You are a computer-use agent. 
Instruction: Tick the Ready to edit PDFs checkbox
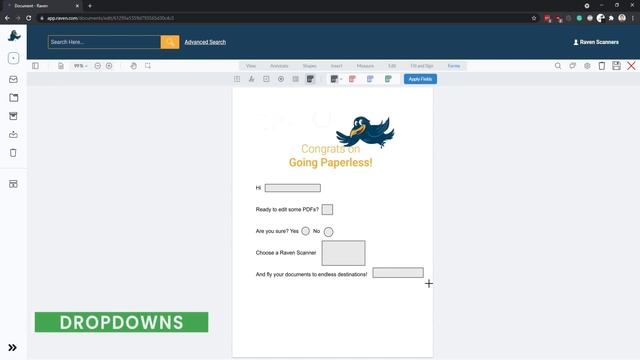tap(327, 210)
